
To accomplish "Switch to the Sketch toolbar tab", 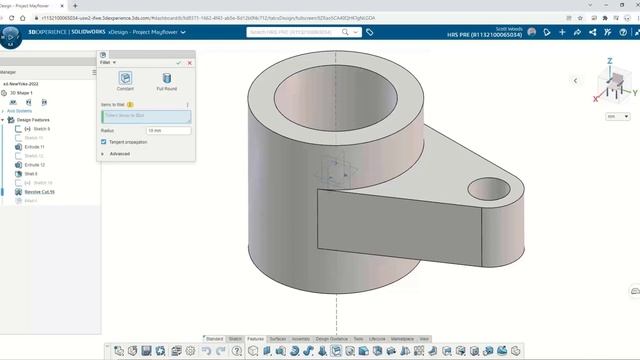I will click(x=235, y=339).
